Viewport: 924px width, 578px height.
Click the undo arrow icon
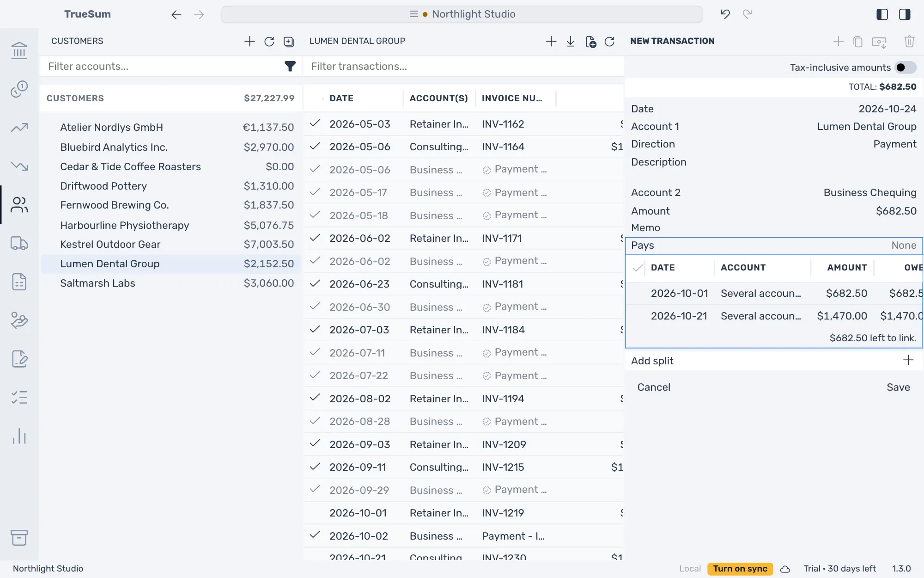[725, 14]
